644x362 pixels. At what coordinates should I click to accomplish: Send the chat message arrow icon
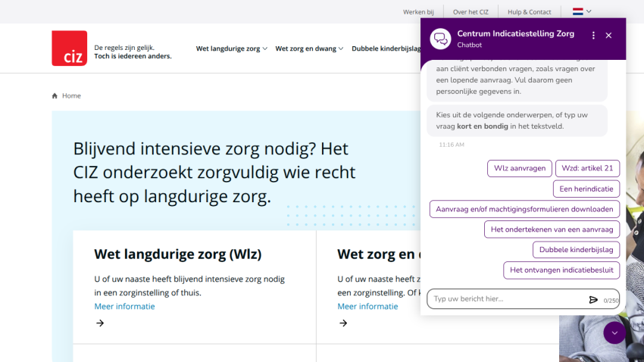pos(593,300)
